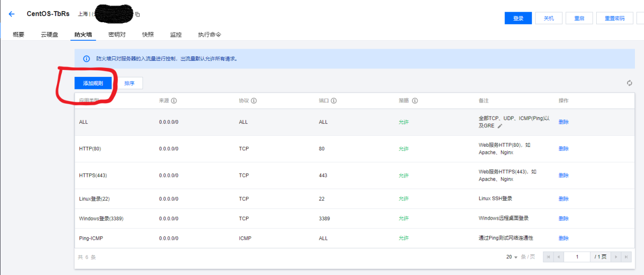Click info icon beside 策略 column header

pos(415,101)
